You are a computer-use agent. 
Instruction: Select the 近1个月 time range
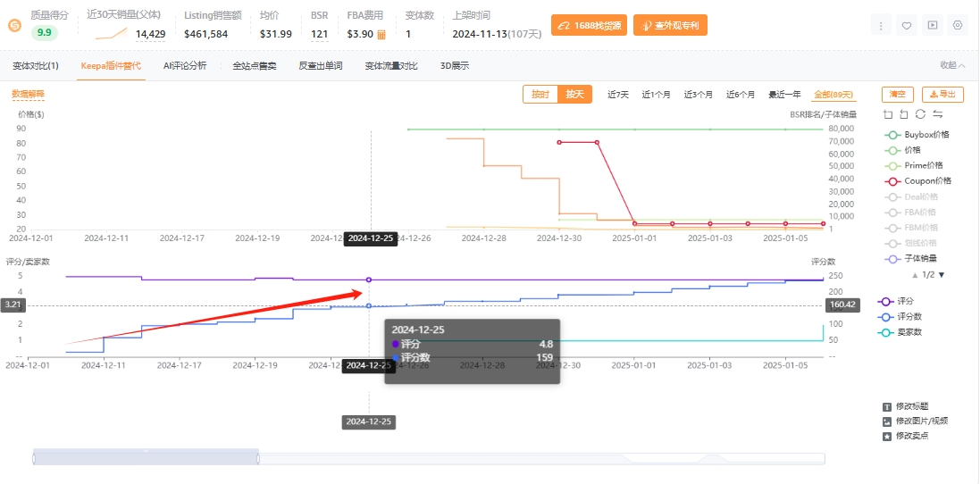click(657, 95)
